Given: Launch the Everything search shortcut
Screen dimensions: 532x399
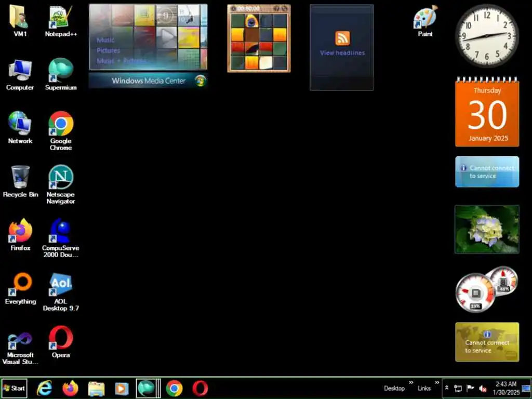Looking at the screenshot, I should tap(20, 288).
